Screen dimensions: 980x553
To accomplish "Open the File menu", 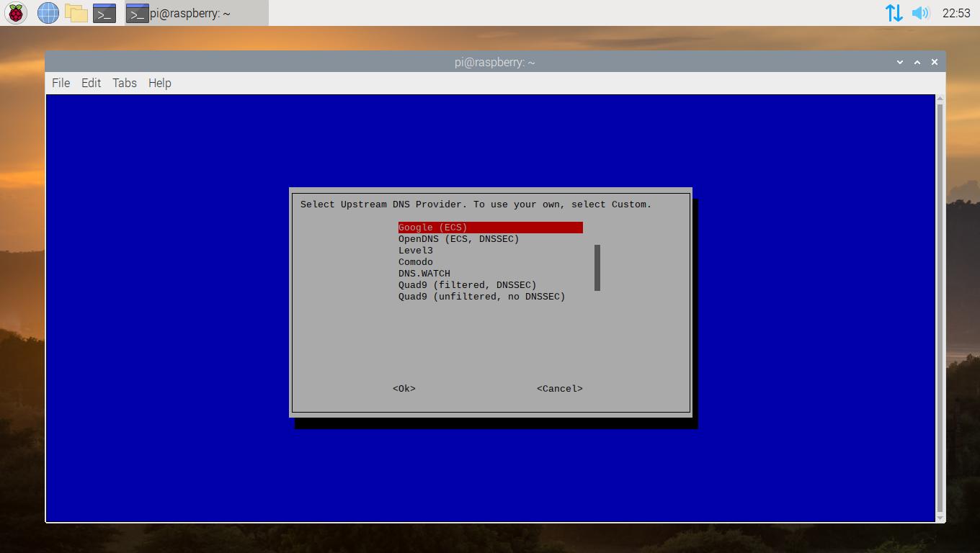I will [x=61, y=83].
